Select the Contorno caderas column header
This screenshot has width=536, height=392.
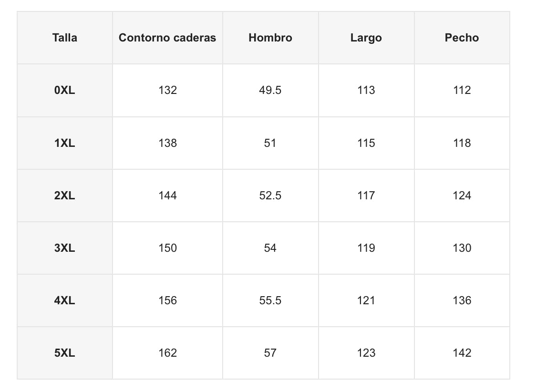coord(167,38)
